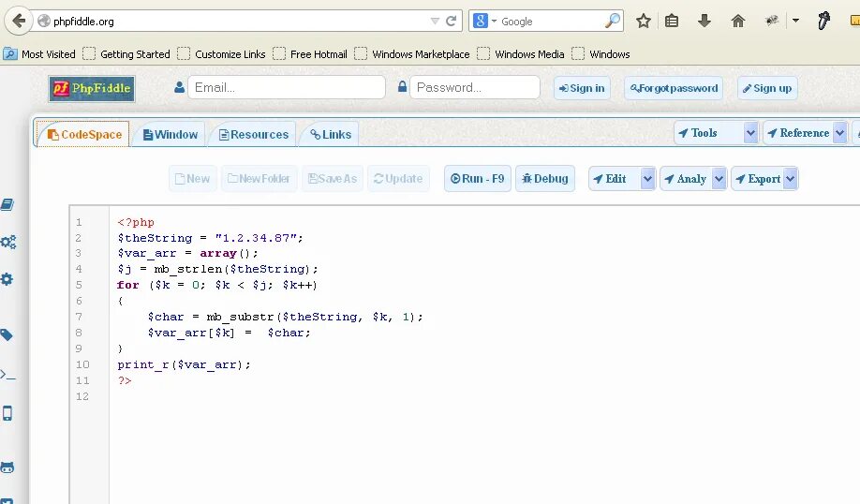
Task: Switch to the Links tab
Action: (x=330, y=134)
